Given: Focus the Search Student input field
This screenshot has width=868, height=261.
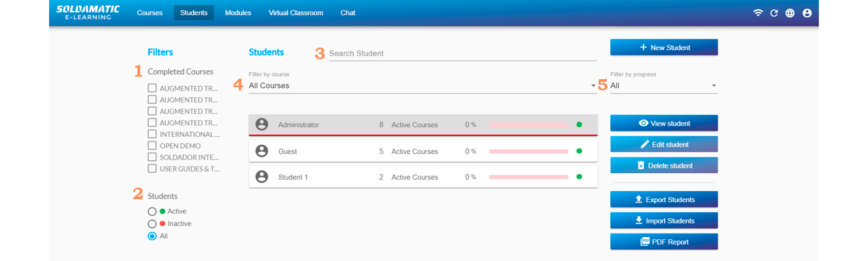Looking at the screenshot, I should click(x=463, y=53).
